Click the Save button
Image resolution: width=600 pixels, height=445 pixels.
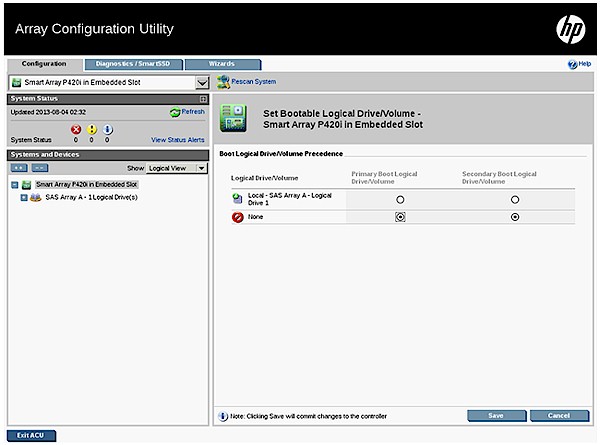coord(497,415)
